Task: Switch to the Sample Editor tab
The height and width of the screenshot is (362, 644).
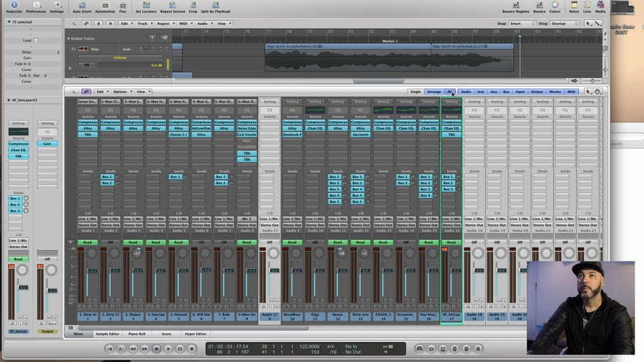Action: click(x=107, y=334)
